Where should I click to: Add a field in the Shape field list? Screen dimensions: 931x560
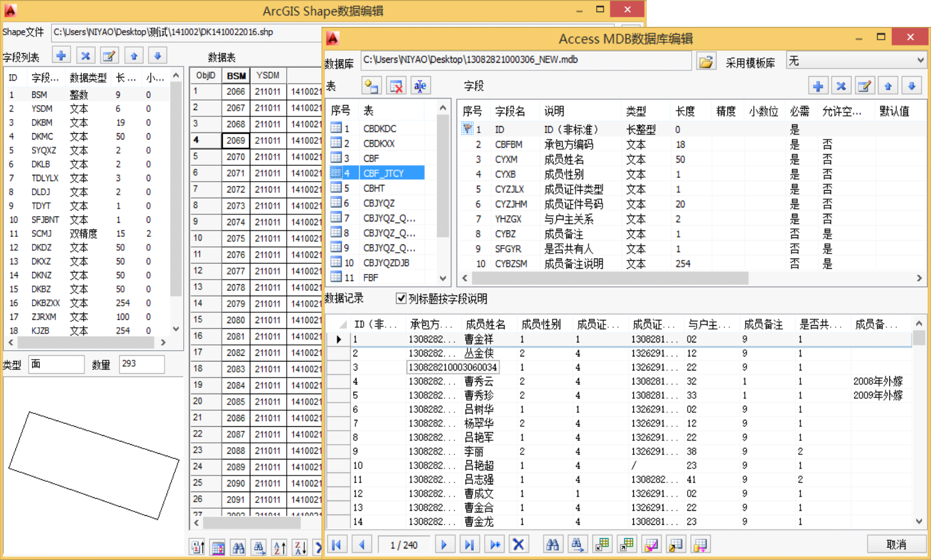point(61,56)
